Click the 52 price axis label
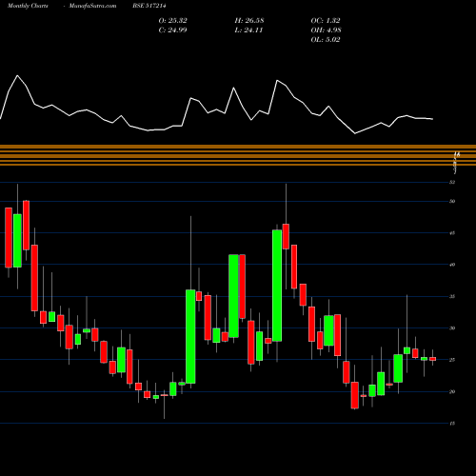This screenshot has width=476, height=476. (x=452, y=182)
